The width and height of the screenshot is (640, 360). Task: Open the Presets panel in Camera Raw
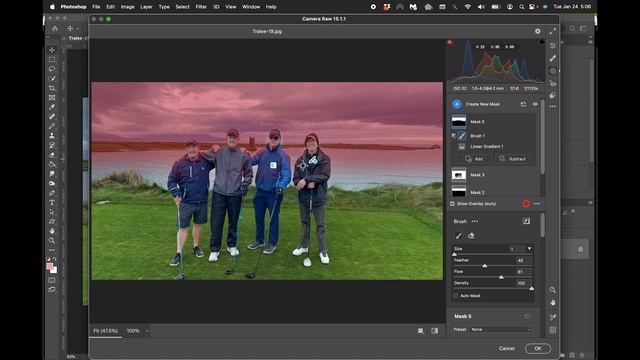[553, 95]
